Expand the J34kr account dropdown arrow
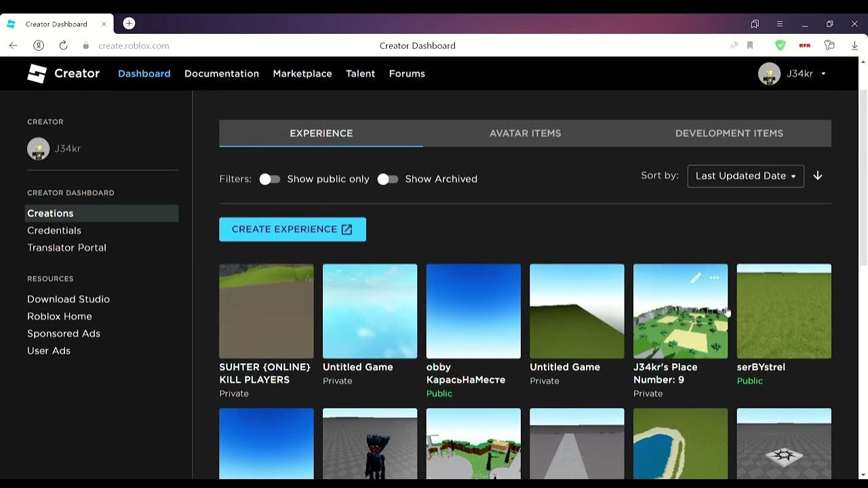This screenshot has height=488, width=868. pyautogui.click(x=823, y=74)
